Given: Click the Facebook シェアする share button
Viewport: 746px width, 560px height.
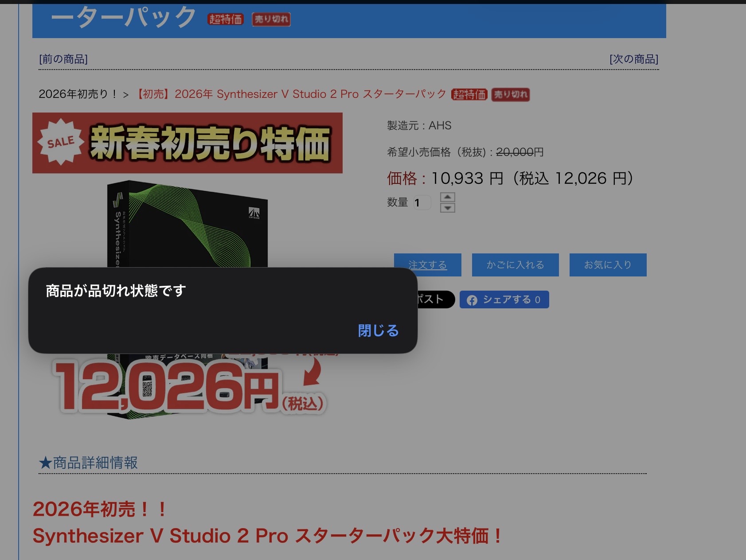Looking at the screenshot, I should [x=504, y=300].
